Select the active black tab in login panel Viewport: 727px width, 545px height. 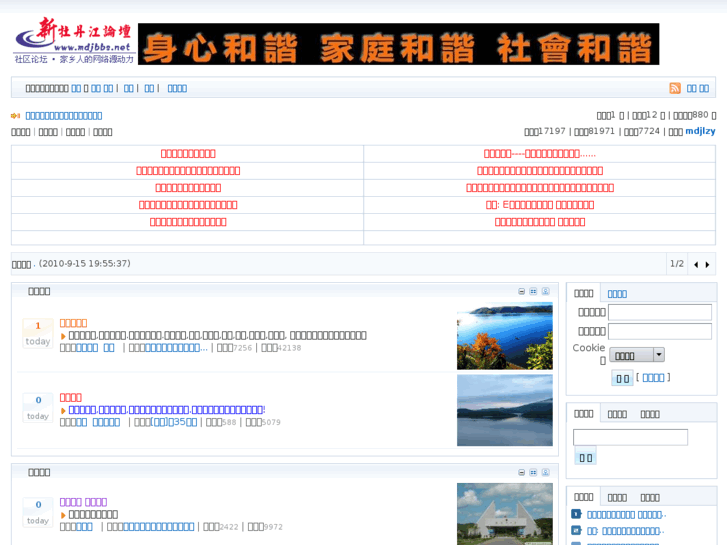tap(584, 293)
